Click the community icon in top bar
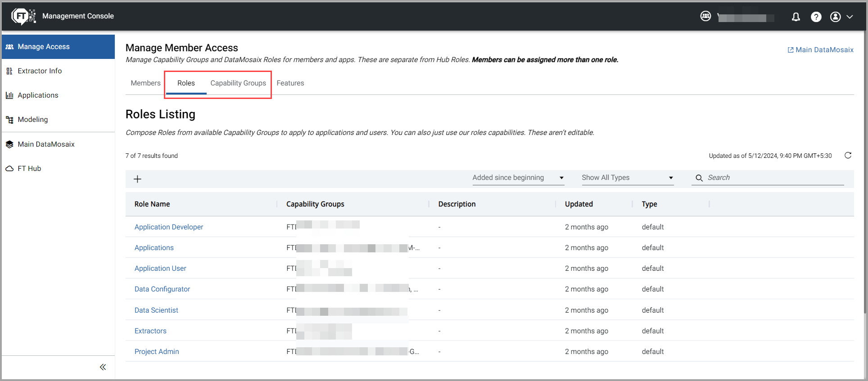 click(705, 17)
